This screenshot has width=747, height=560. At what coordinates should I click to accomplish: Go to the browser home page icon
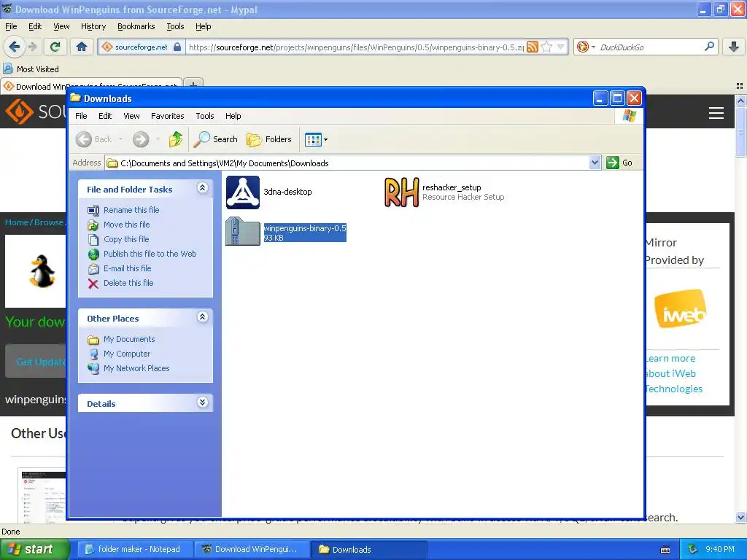pos(82,47)
